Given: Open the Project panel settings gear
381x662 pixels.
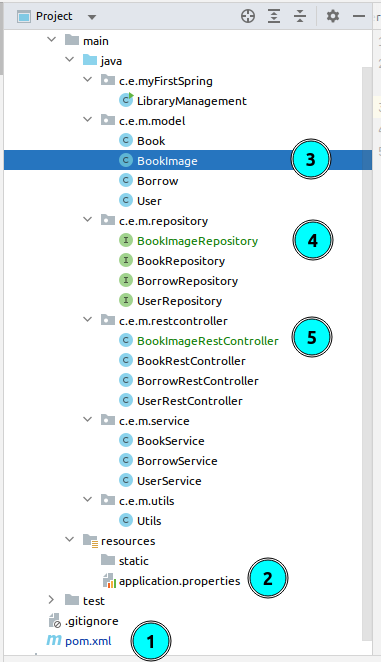Looking at the screenshot, I should tap(333, 16).
